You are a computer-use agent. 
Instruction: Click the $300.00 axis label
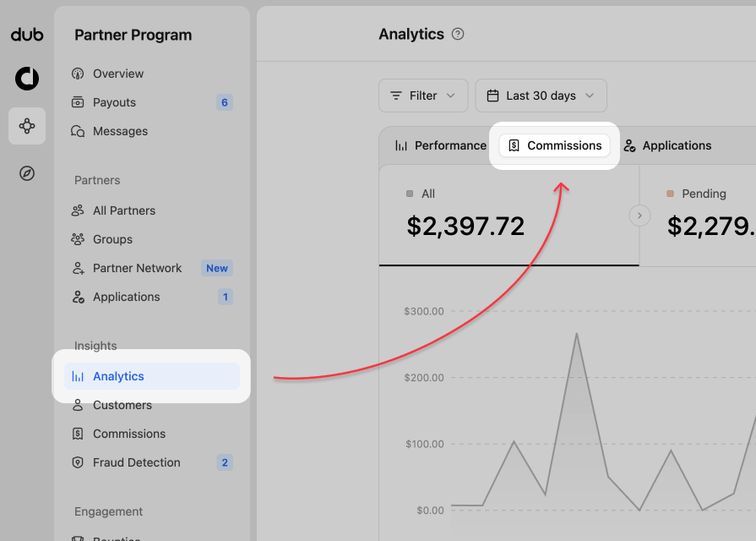424,311
